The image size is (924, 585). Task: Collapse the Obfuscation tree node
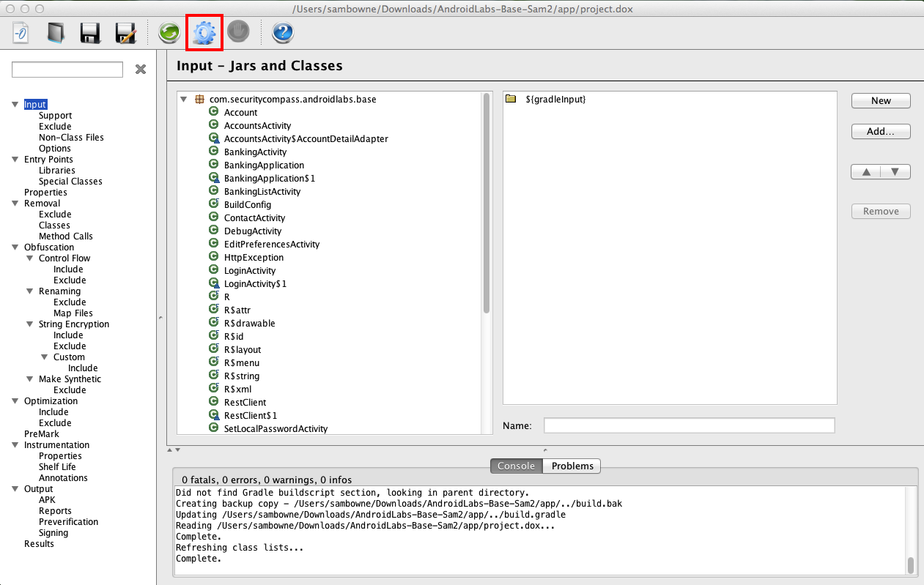[x=15, y=247]
